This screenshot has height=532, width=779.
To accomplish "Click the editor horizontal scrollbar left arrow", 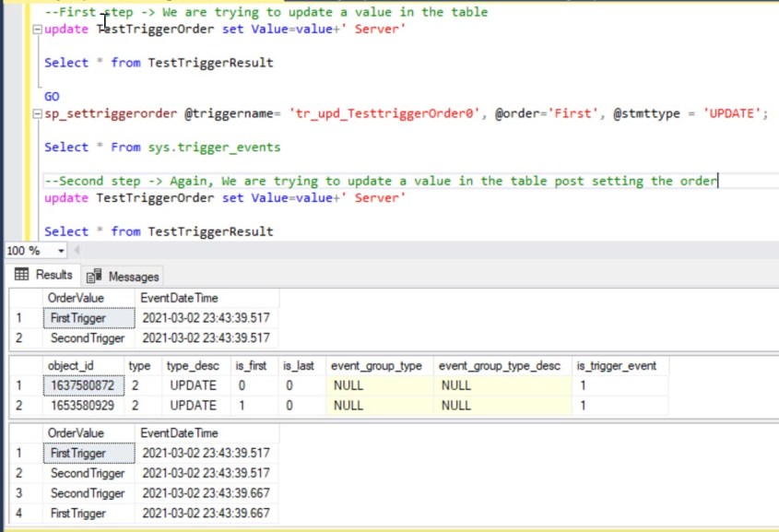I will coord(79,251).
